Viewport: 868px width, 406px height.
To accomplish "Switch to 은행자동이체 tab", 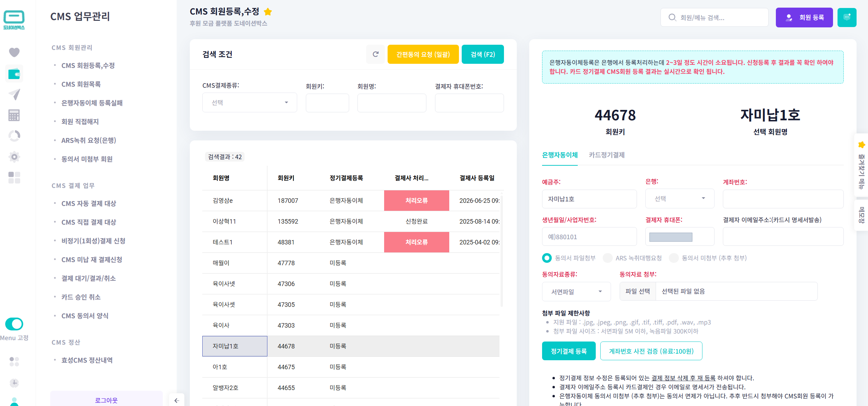I will [x=560, y=155].
